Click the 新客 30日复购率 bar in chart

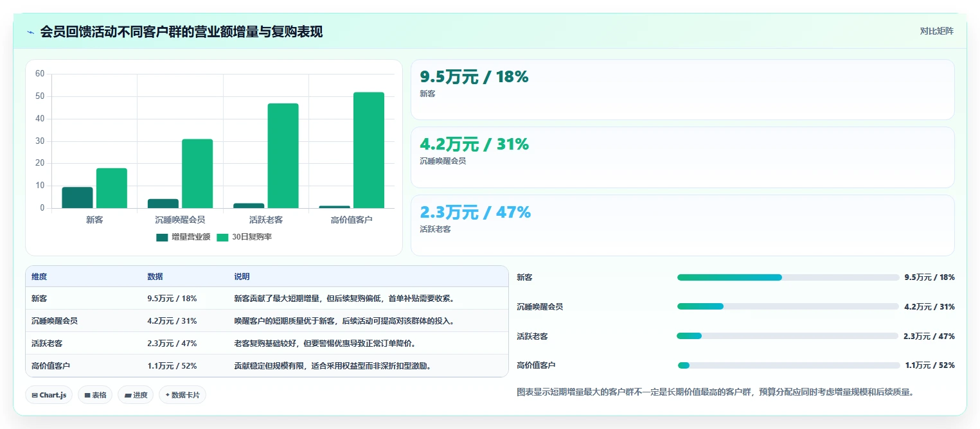(x=112, y=188)
